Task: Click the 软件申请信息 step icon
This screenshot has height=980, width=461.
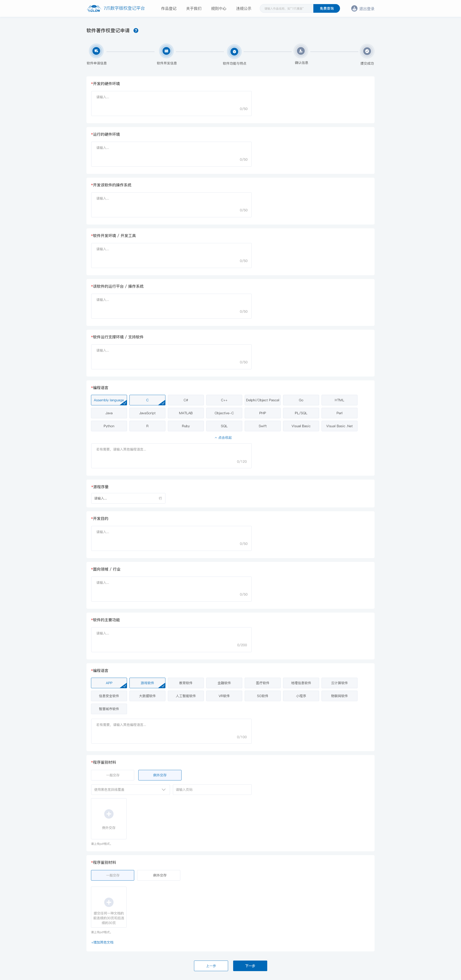Action: tap(96, 51)
